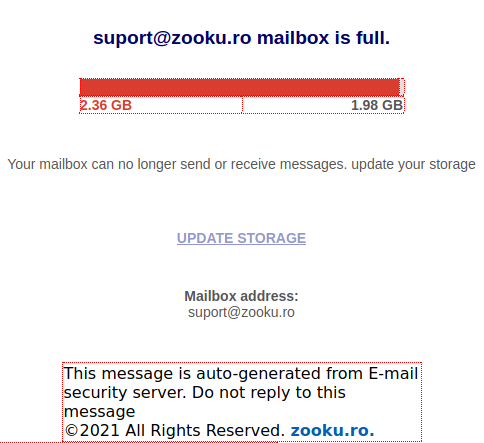Screen dimensions: 484x443
Task: Click the "E-mail" word in the footer
Action: click(393, 373)
